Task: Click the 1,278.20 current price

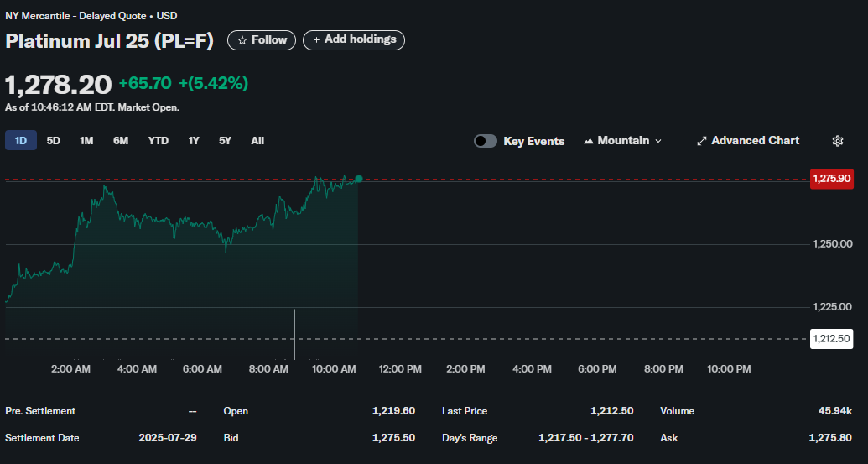Action: tap(59, 85)
